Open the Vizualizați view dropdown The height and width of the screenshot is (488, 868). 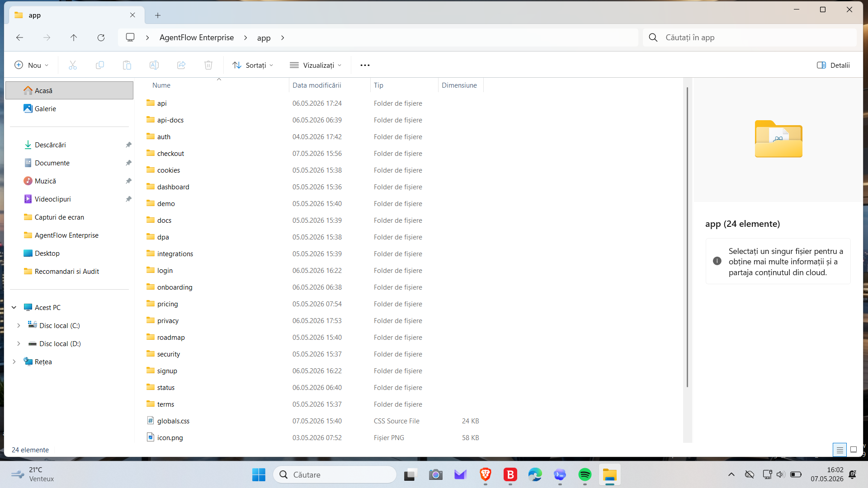316,65
